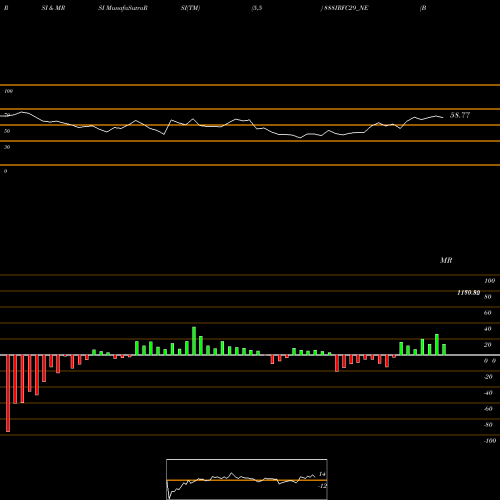
Task: Click the -100 label on the MR axis
Action: click(x=490, y=441)
